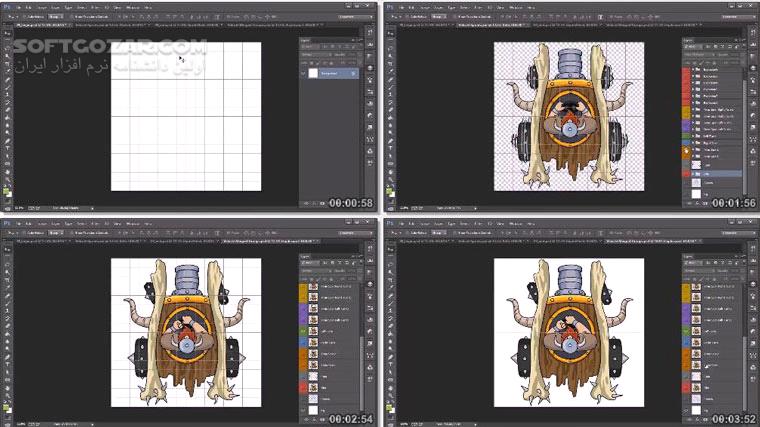The width and height of the screenshot is (760, 427).
Task: Toggle visibility of blue-labeled group in 00:01:56 window
Action: tap(686, 143)
